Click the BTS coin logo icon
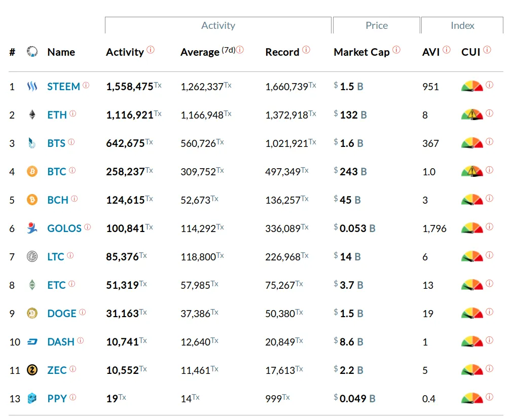Viewport: 513px width, 420px height. (32, 143)
